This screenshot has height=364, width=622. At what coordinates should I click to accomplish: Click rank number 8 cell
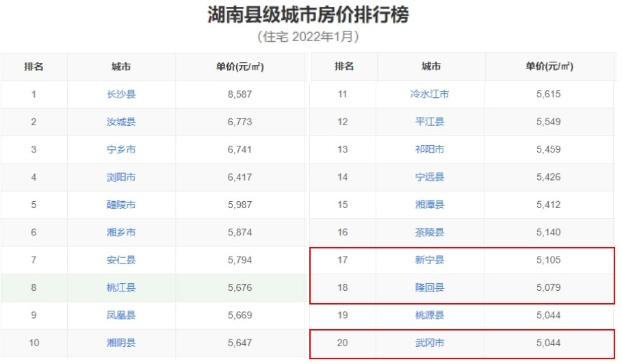coord(34,287)
